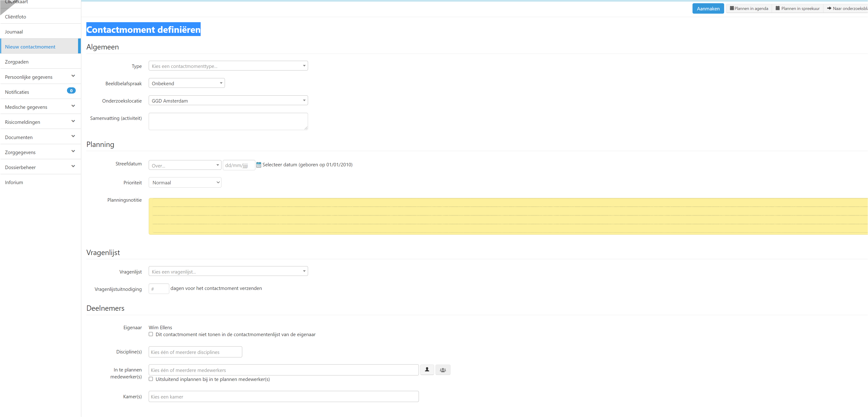The width and height of the screenshot is (868, 417).
Task: Click the Notificaties count badge
Action: pyautogui.click(x=71, y=91)
